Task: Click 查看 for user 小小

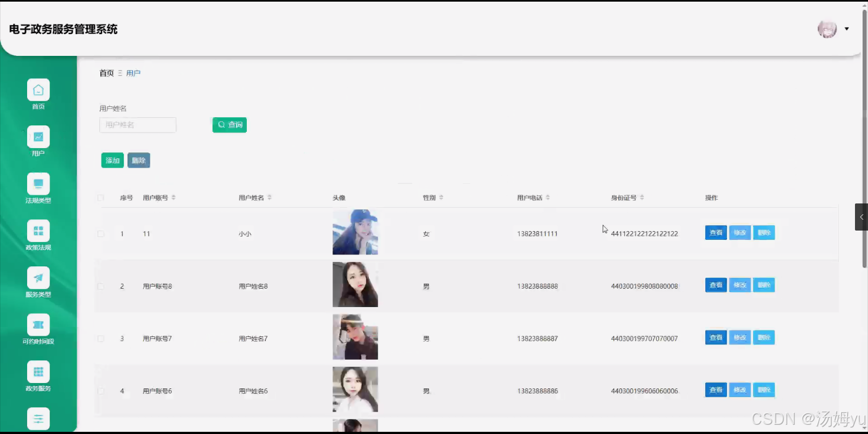Action: tap(716, 233)
